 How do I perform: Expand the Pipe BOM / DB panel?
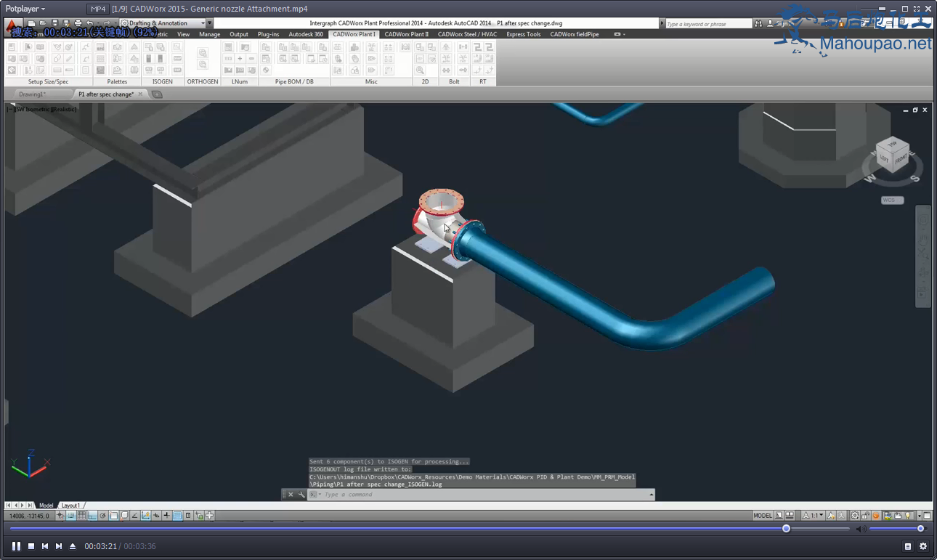[294, 81]
